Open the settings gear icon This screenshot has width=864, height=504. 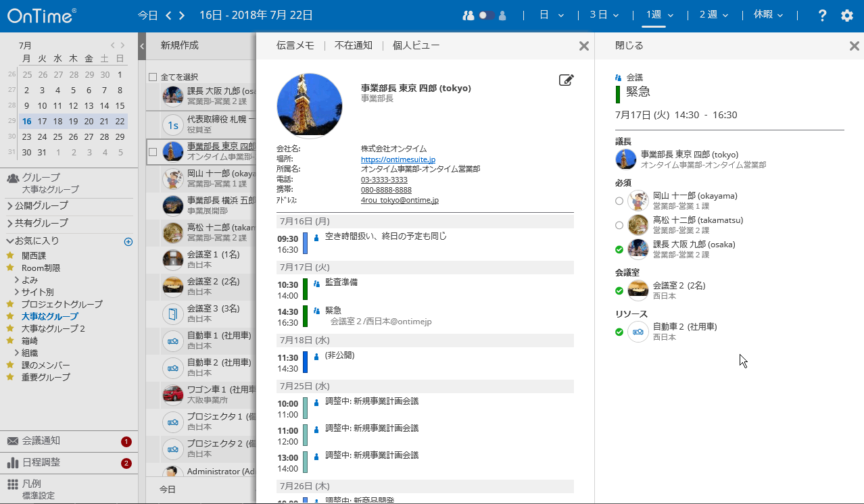846,15
